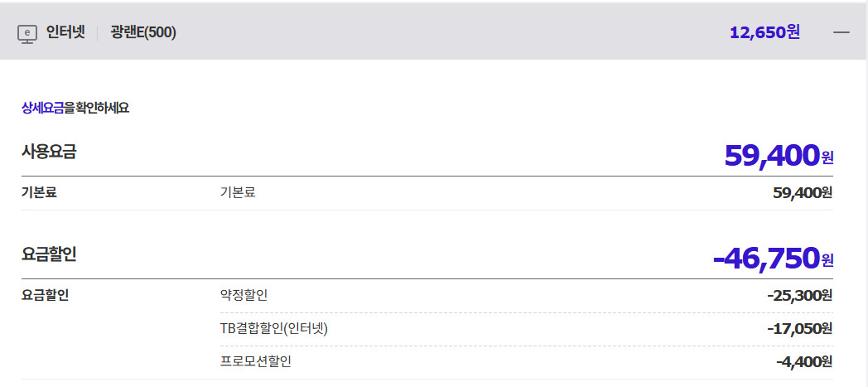The height and width of the screenshot is (387, 868).
Task: Click the internet monitor icon
Action: [x=28, y=33]
